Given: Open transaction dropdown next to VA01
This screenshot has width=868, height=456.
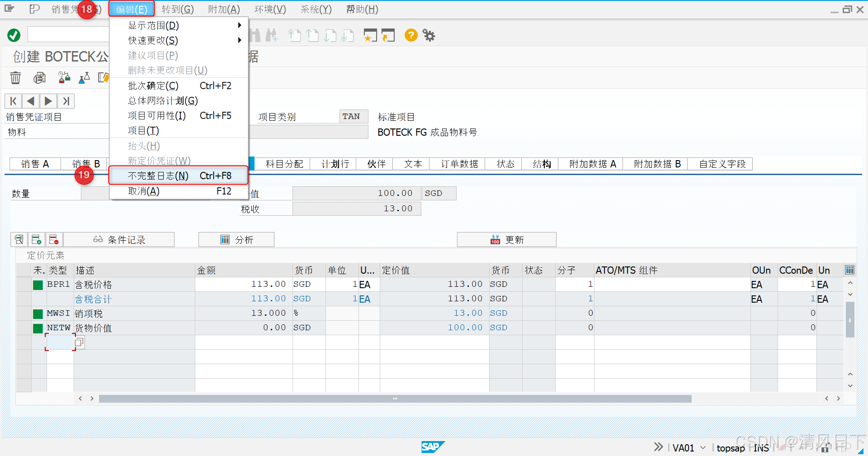Looking at the screenshot, I should [x=703, y=448].
